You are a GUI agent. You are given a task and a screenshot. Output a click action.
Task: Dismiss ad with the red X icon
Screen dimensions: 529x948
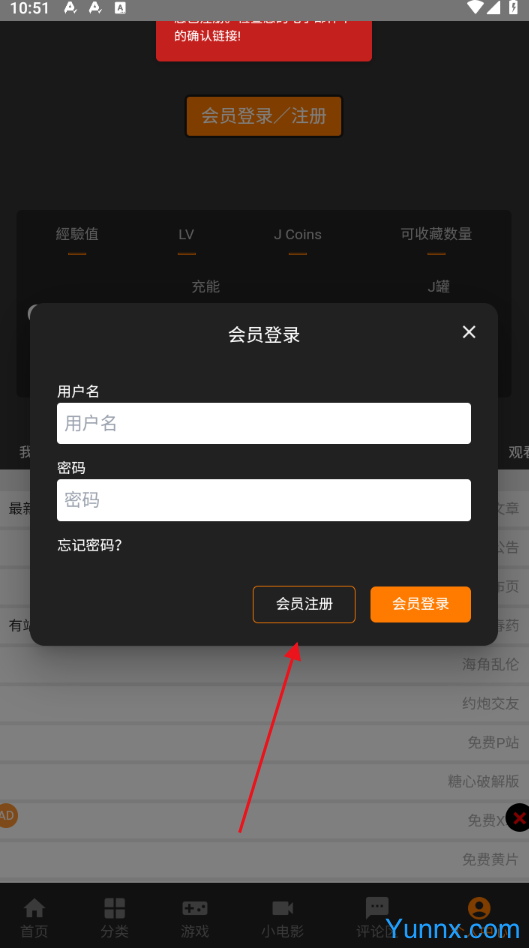(x=518, y=818)
